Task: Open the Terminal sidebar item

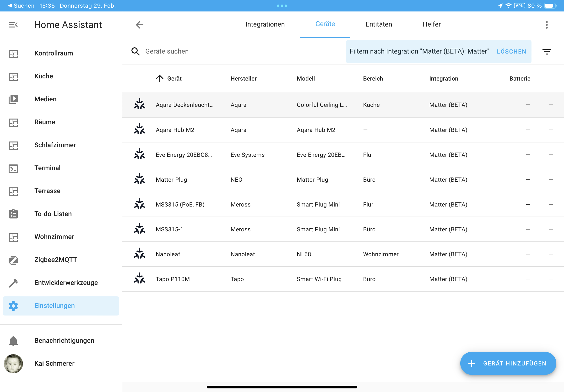Action: [x=47, y=168]
